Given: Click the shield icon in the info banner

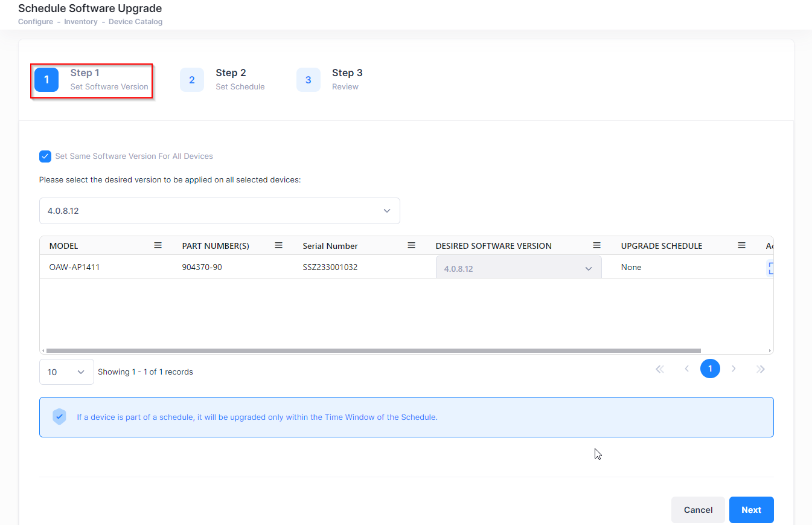Looking at the screenshot, I should pos(59,417).
